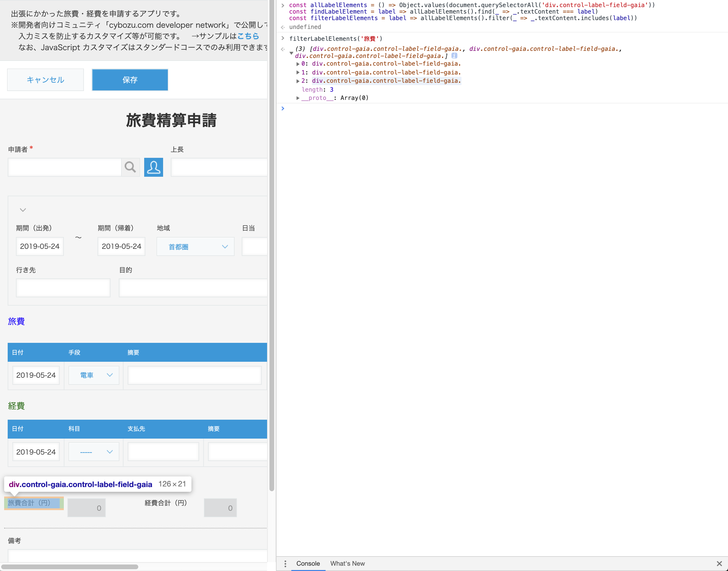Expand the __proto__ entry
Image resolution: width=728 pixels, height=571 pixels.
[x=298, y=98]
